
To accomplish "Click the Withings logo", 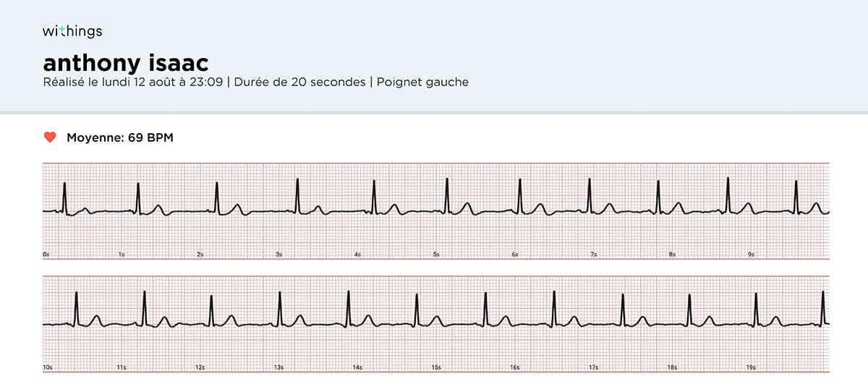I will point(72,31).
